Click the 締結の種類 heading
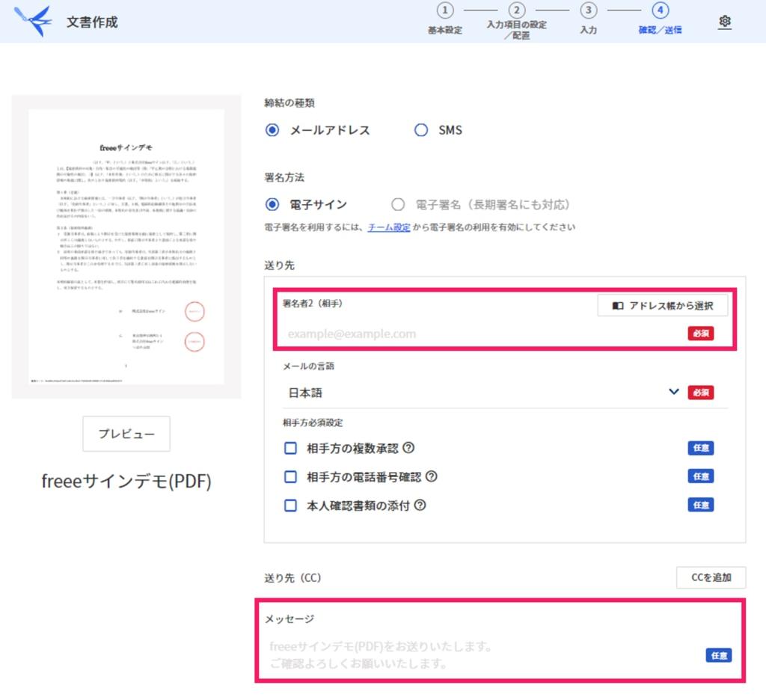This screenshot has width=766, height=700. click(x=289, y=102)
